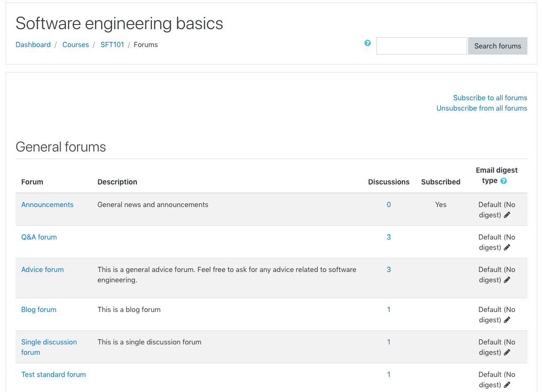
Task: Open SFT101 breadcrumb link
Action: point(112,45)
